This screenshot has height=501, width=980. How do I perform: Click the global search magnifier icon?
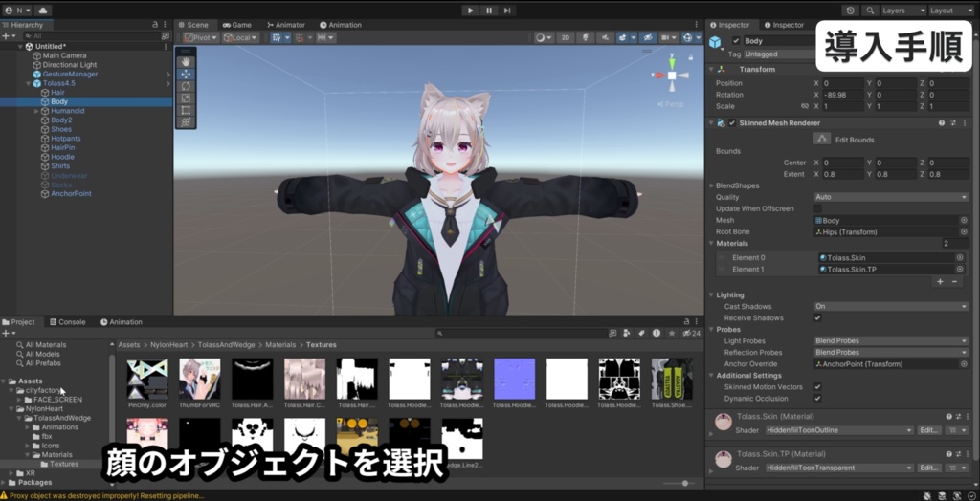[869, 11]
